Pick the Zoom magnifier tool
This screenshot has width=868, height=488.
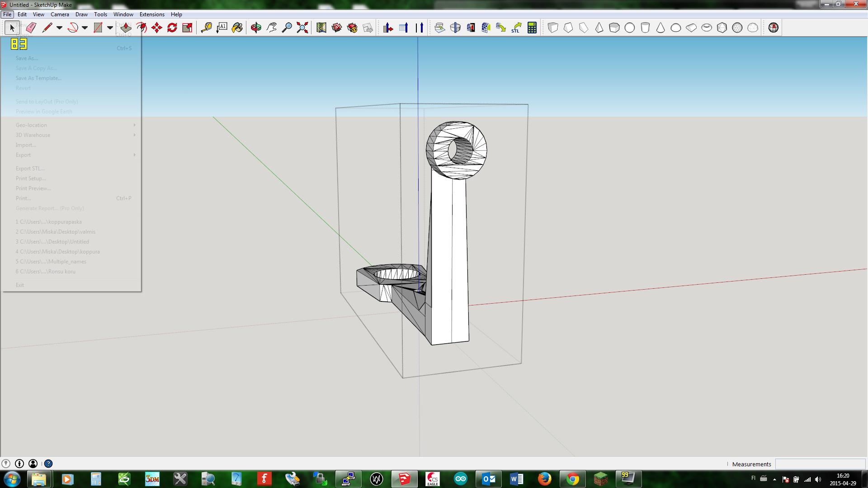point(287,28)
